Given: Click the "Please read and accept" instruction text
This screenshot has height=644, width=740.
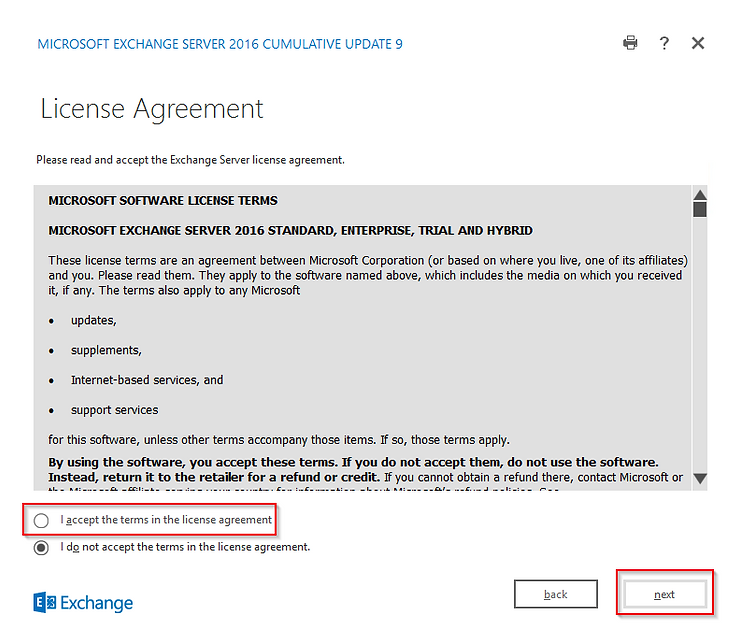Looking at the screenshot, I should coord(191,160).
